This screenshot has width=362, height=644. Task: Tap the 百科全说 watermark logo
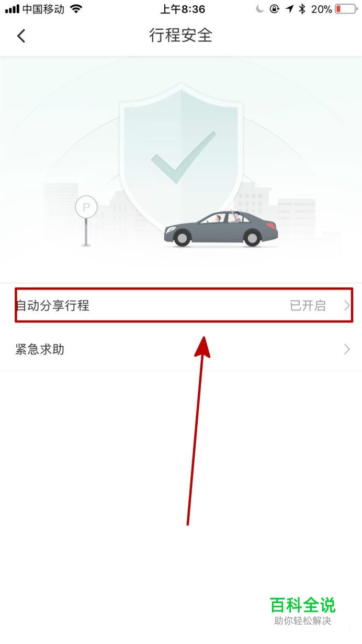[x=302, y=605]
